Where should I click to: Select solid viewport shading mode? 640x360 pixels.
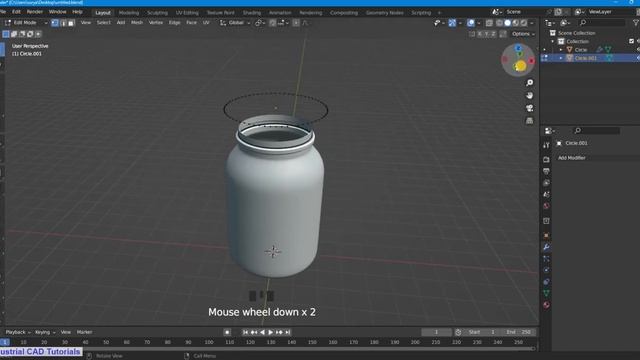click(507, 23)
